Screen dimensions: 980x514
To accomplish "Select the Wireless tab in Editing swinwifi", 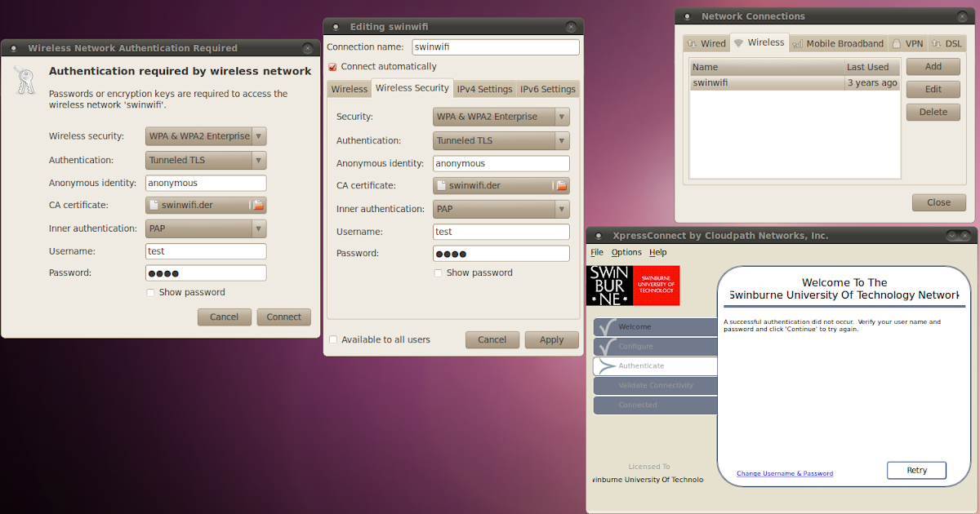I will tap(350, 89).
